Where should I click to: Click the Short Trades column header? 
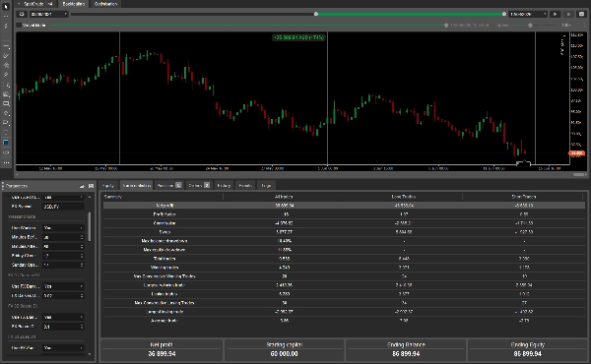click(x=524, y=197)
